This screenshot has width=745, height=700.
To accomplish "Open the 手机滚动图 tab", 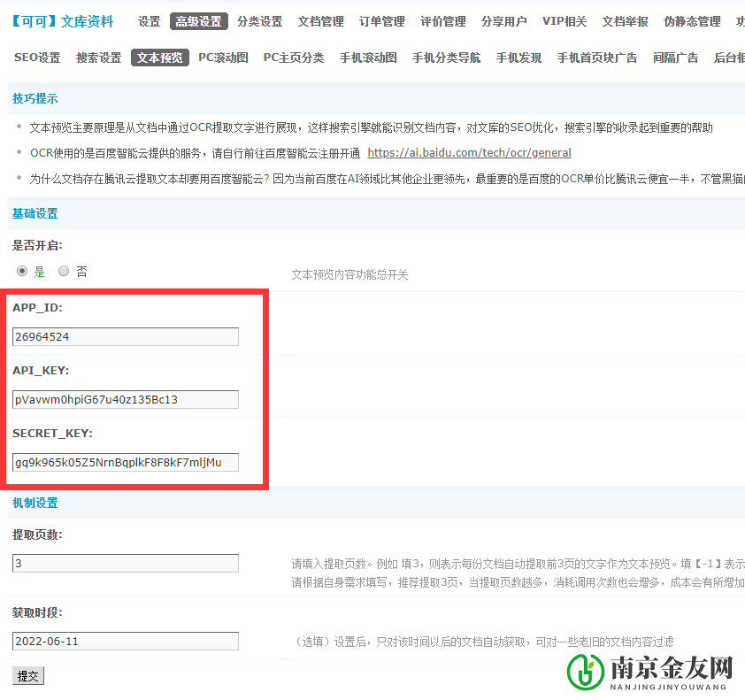I will pyautogui.click(x=367, y=57).
